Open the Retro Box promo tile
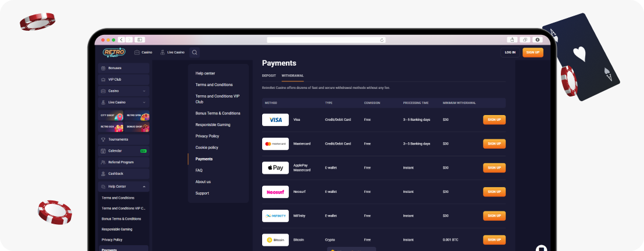The image size is (644, 251). click(x=111, y=127)
